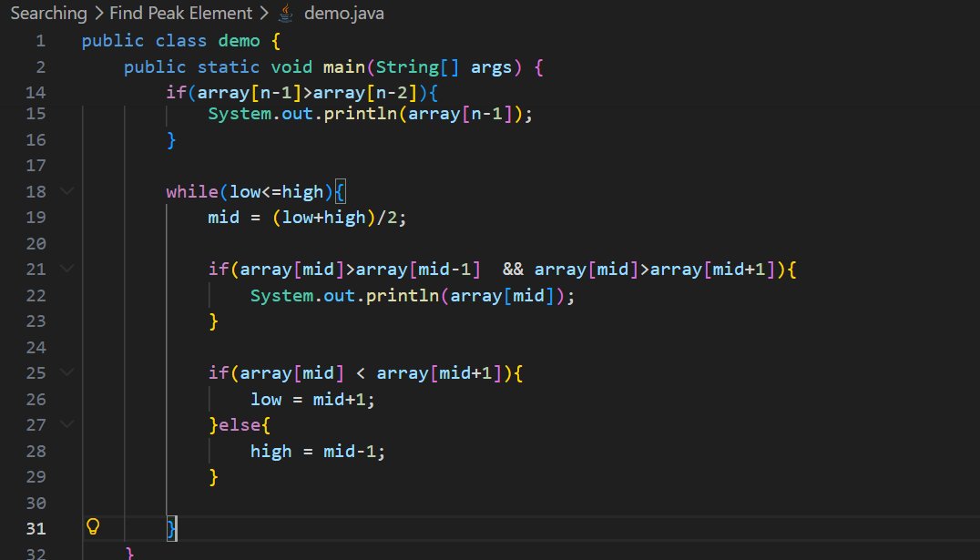The width and height of the screenshot is (980, 560).
Task: Click the sticky 'public static void main' line
Action: 333,66
